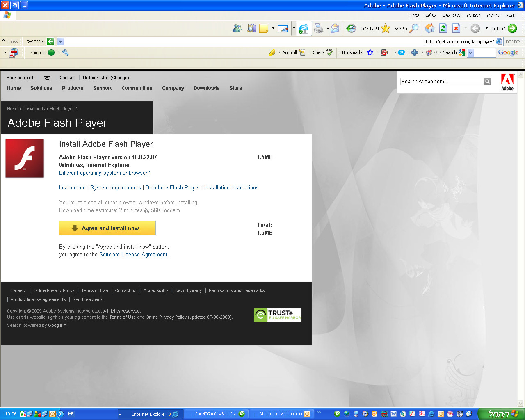Print the page with the printer icon
Viewport: 525px width, 420px height.
click(x=319, y=28)
